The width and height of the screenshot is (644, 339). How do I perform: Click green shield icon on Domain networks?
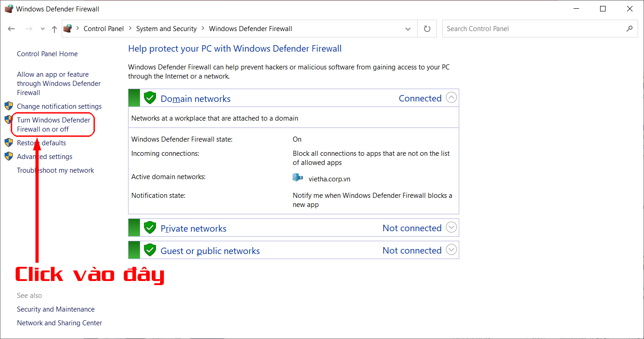click(150, 98)
